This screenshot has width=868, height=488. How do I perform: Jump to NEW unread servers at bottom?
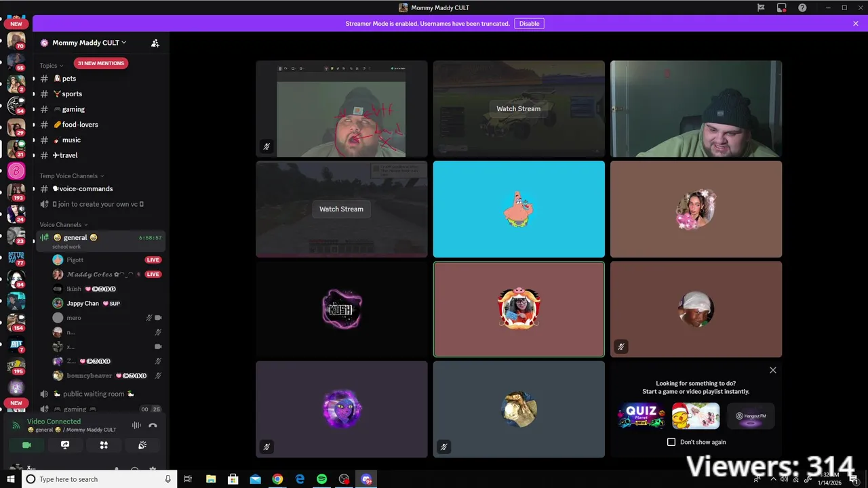[x=16, y=403]
